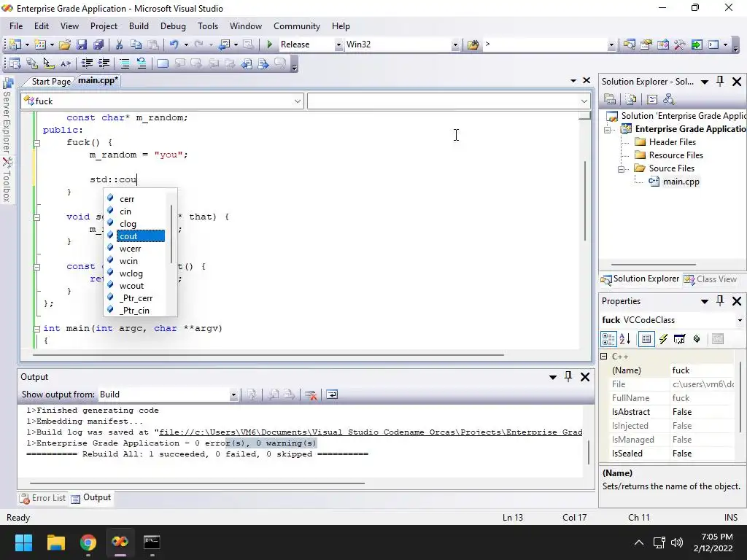
Task: Open the Start Page green arrow icon
Action: tap(697, 44)
